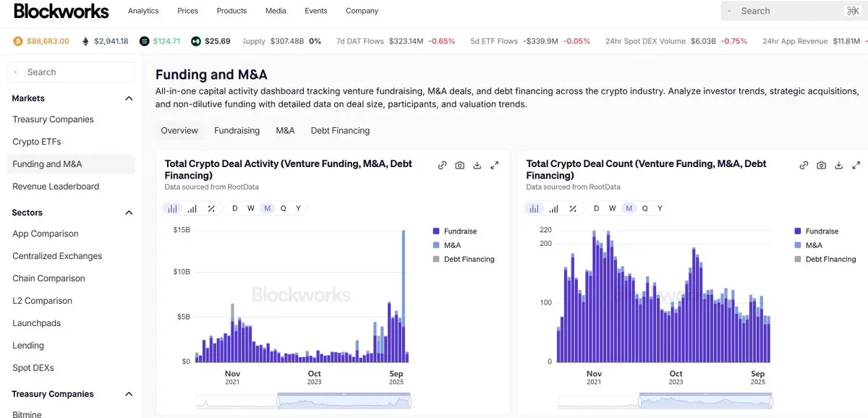Collapse the Markets section in sidebar
The image size is (868, 418).
point(128,98)
